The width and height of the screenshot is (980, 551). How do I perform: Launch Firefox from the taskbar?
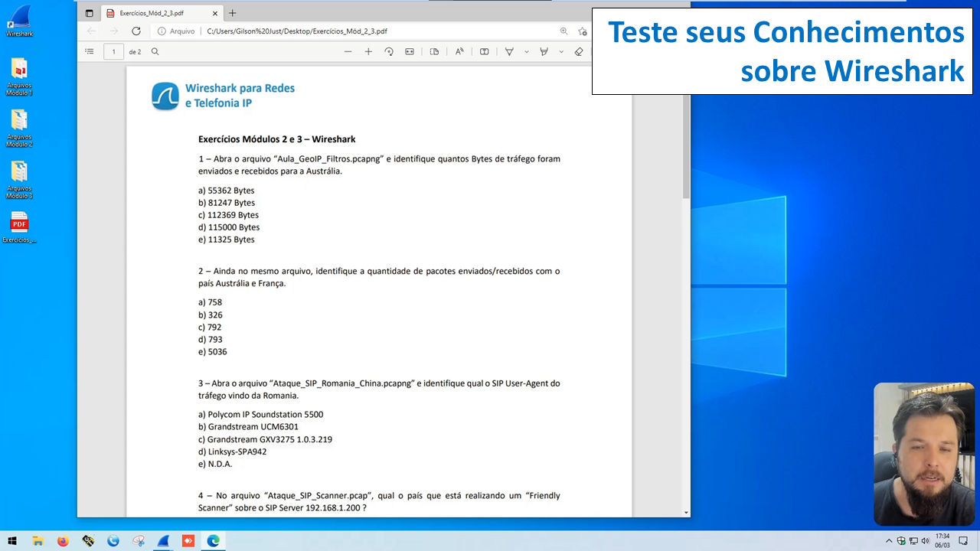click(63, 541)
